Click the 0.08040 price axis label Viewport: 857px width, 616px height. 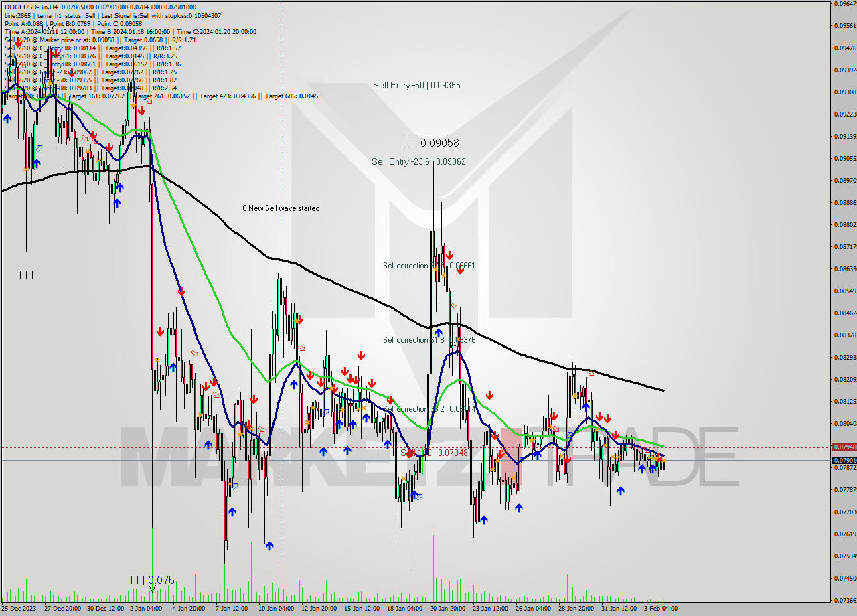[x=844, y=423]
